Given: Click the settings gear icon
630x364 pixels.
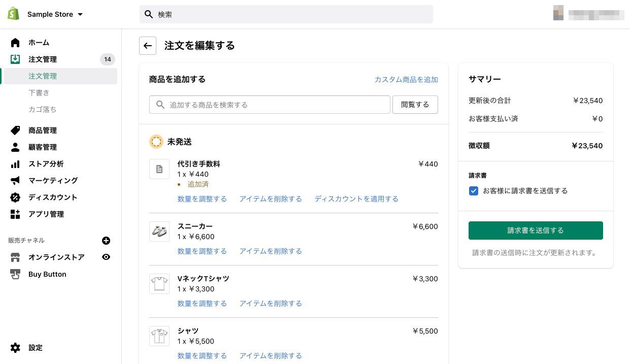Looking at the screenshot, I should [15, 348].
